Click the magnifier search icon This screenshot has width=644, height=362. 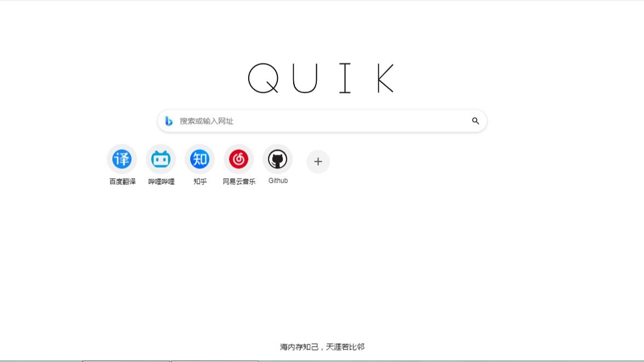pos(475,121)
